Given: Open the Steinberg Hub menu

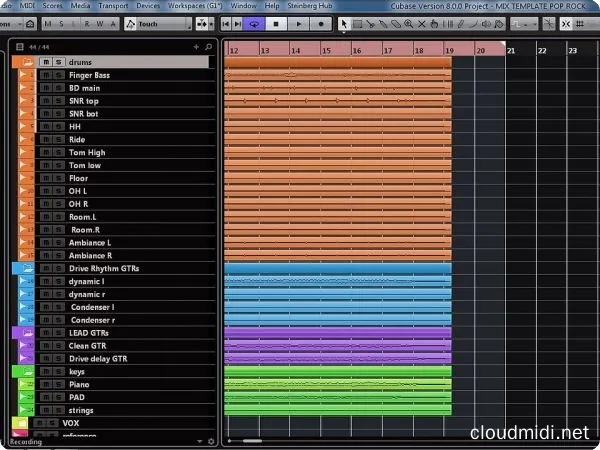Looking at the screenshot, I should [x=309, y=6].
